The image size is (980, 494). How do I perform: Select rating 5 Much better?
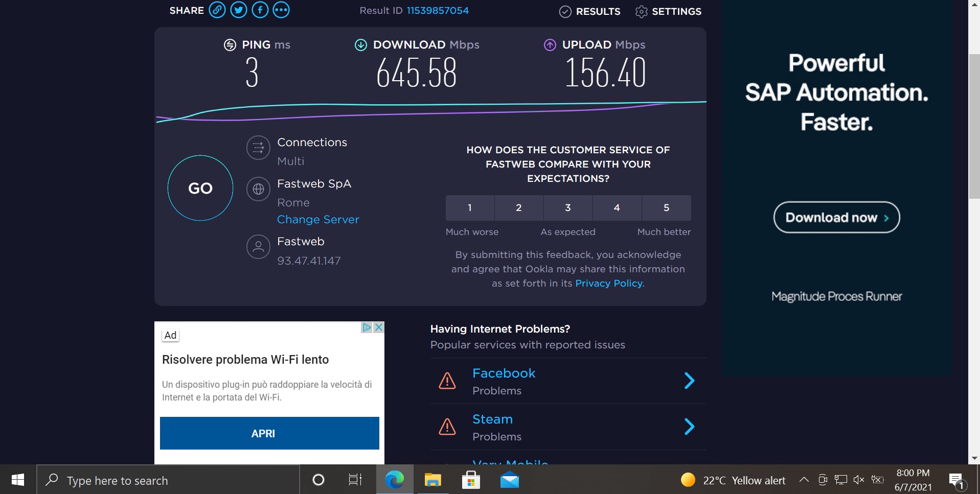666,208
